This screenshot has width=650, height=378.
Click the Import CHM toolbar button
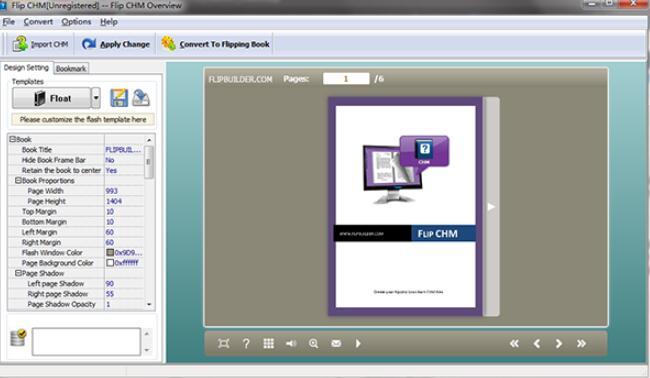[40, 44]
